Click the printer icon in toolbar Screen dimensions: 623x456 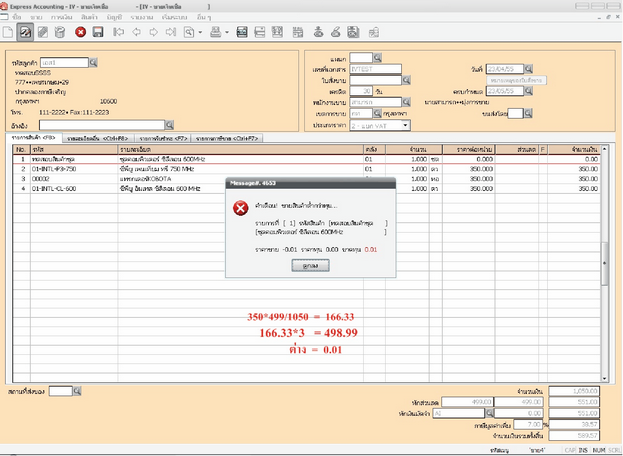(215, 34)
